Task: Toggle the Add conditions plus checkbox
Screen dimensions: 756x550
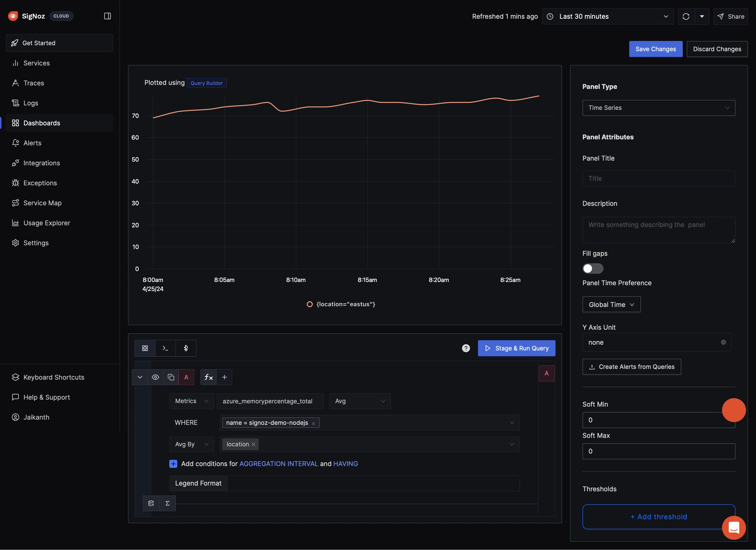Action: (173, 464)
